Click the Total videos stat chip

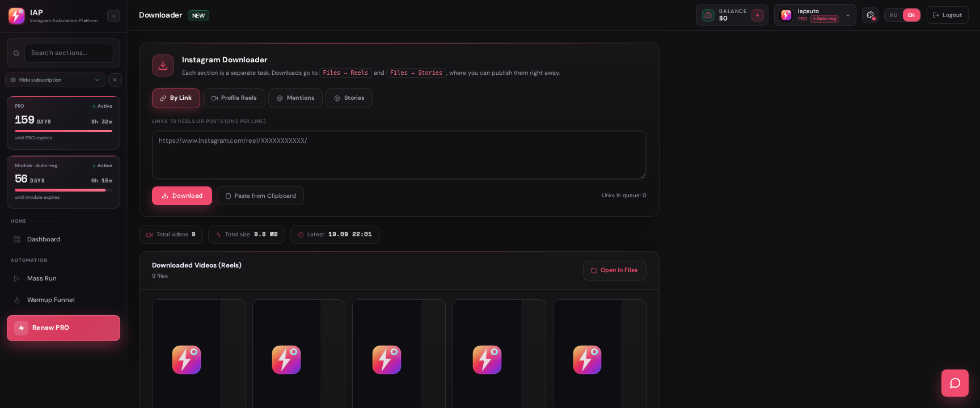[x=171, y=235]
